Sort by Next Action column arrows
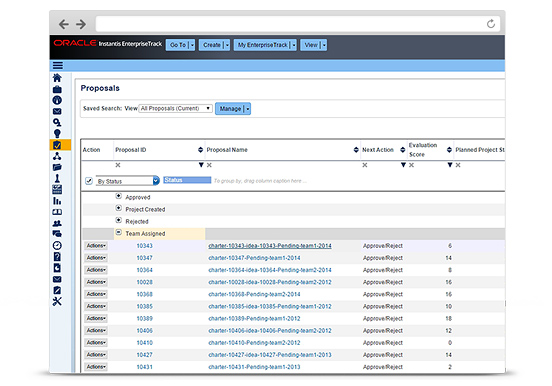The image size is (552, 386). coord(403,150)
